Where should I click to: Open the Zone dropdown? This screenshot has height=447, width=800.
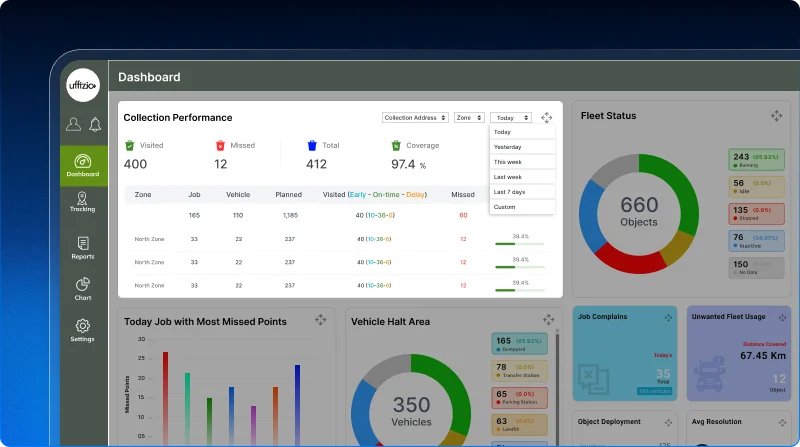[x=469, y=118]
